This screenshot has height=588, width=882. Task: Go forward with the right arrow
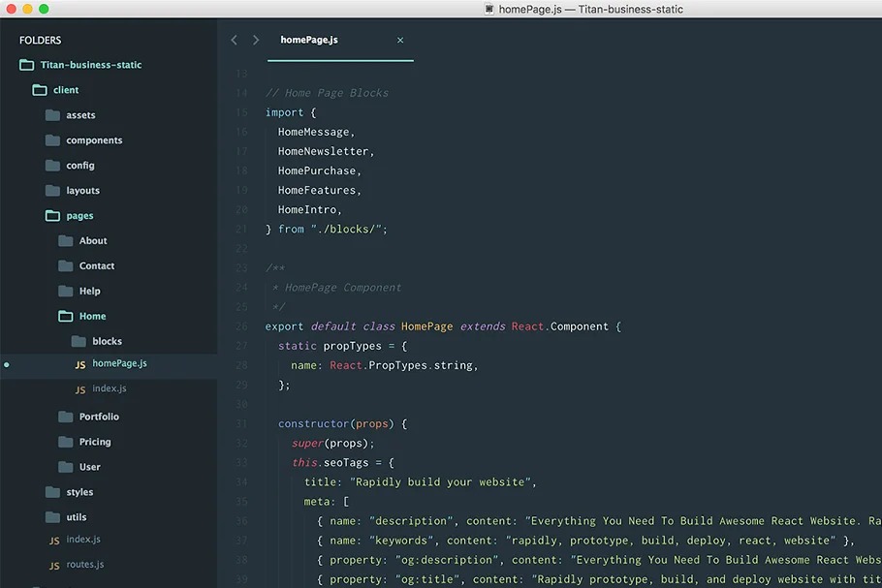click(x=256, y=40)
